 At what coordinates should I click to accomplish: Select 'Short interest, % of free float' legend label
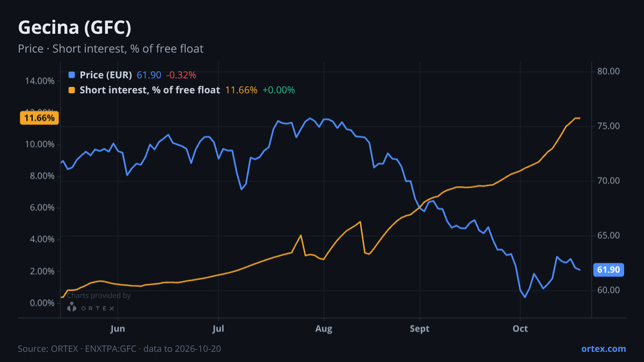[150, 90]
